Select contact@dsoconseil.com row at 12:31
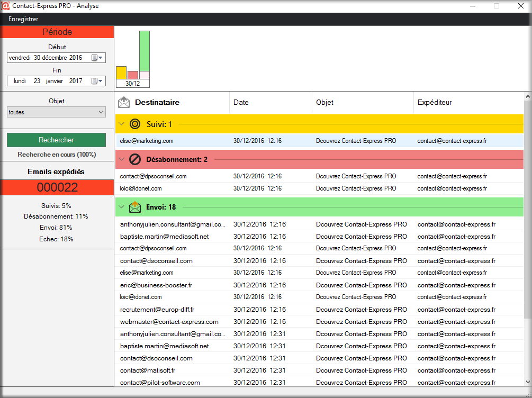 [x=319, y=358]
